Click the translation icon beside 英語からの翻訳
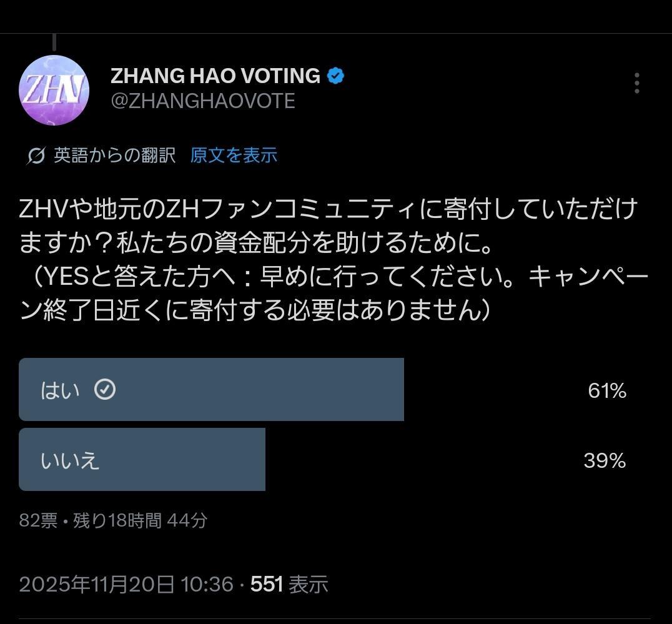Image resolution: width=672 pixels, height=624 pixels. click(x=36, y=156)
